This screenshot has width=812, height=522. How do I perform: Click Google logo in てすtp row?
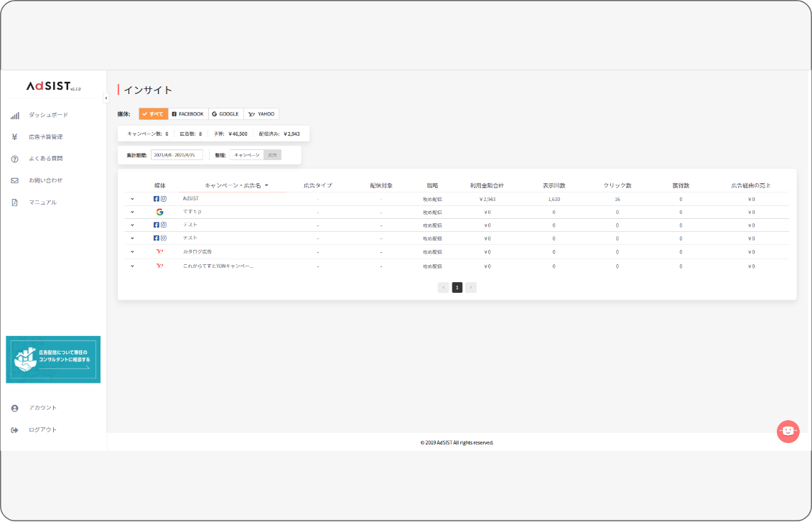(159, 212)
